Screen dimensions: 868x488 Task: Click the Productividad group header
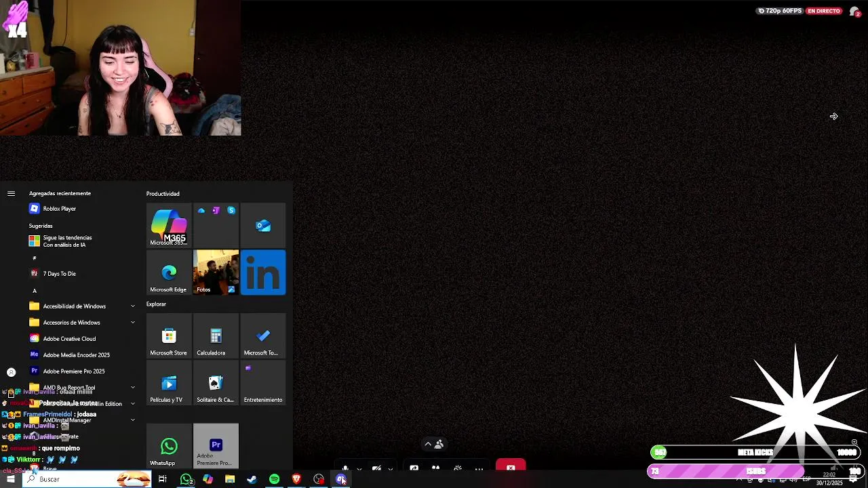click(x=163, y=194)
